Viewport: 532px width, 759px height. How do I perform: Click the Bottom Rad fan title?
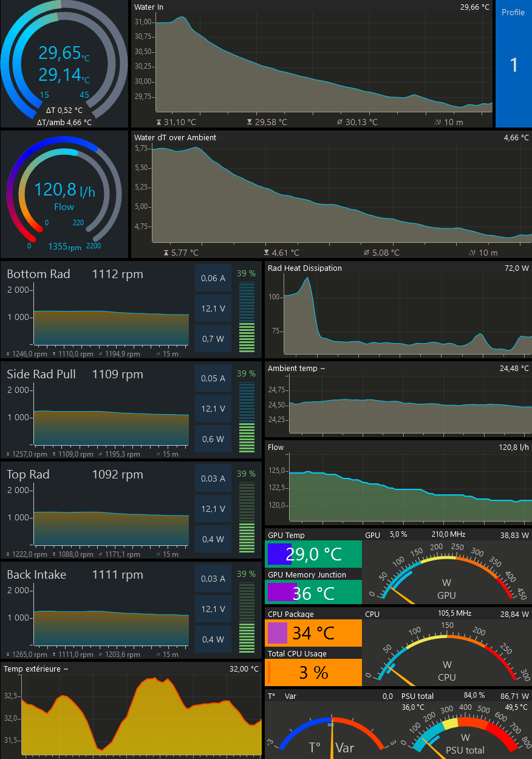[x=38, y=274]
